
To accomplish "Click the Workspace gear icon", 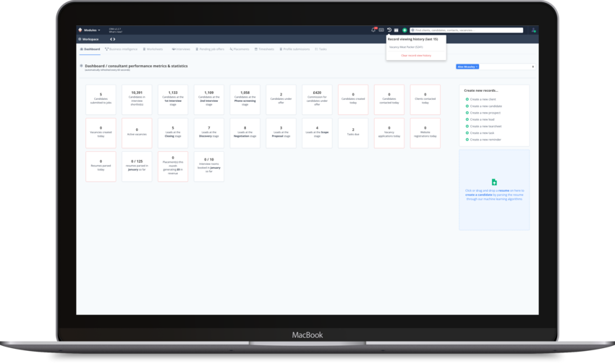I will coord(80,39).
